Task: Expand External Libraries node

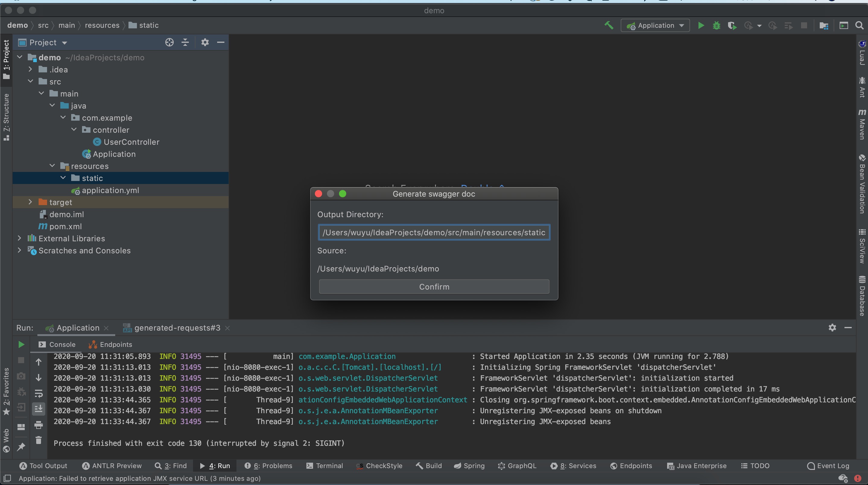Action: (20, 238)
